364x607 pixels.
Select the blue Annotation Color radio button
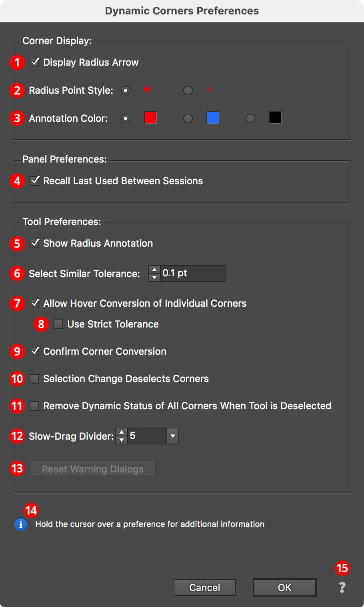click(x=188, y=119)
